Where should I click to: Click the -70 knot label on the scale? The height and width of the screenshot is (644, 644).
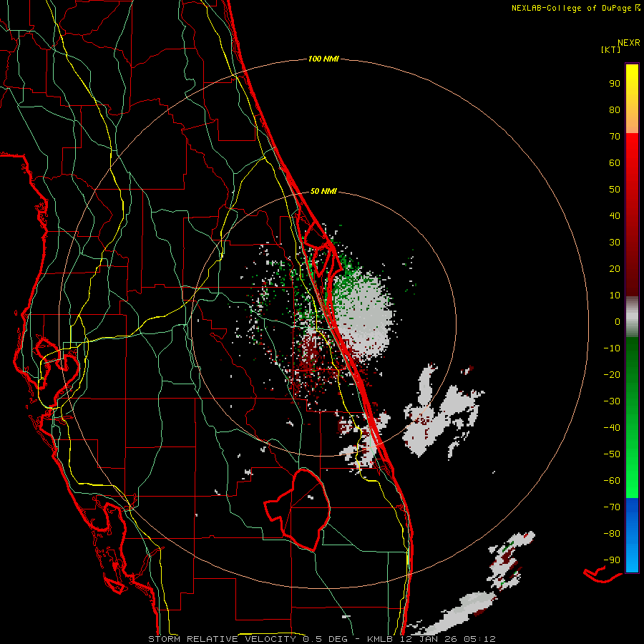click(x=612, y=507)
